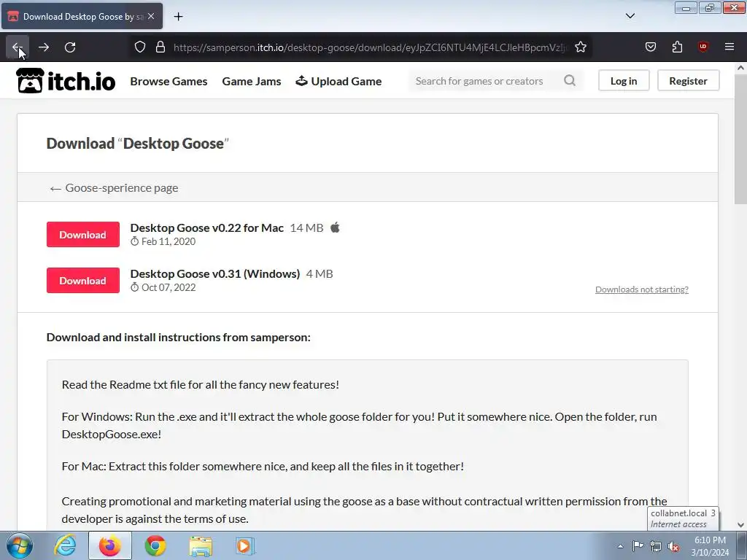This screenshot has height=560, width=747.
Task: Open Windows Explorer folder on taskbar
Action: tap(201, 545)
